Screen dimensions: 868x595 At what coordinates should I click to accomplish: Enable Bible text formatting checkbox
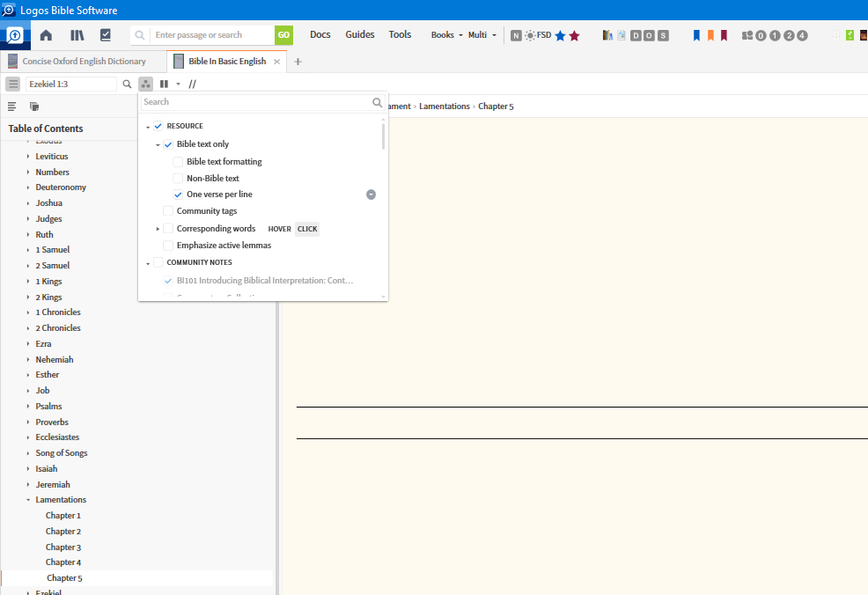[178, 162]
